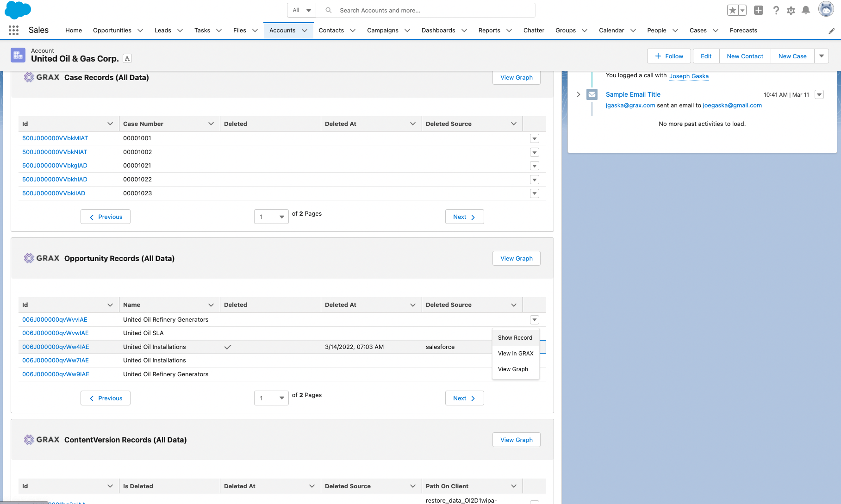Image resolution: width=841 pixels, height=504 pixels.
Task: Click the horizontal scrollbar at the bottom
Action: coord(24,502)
